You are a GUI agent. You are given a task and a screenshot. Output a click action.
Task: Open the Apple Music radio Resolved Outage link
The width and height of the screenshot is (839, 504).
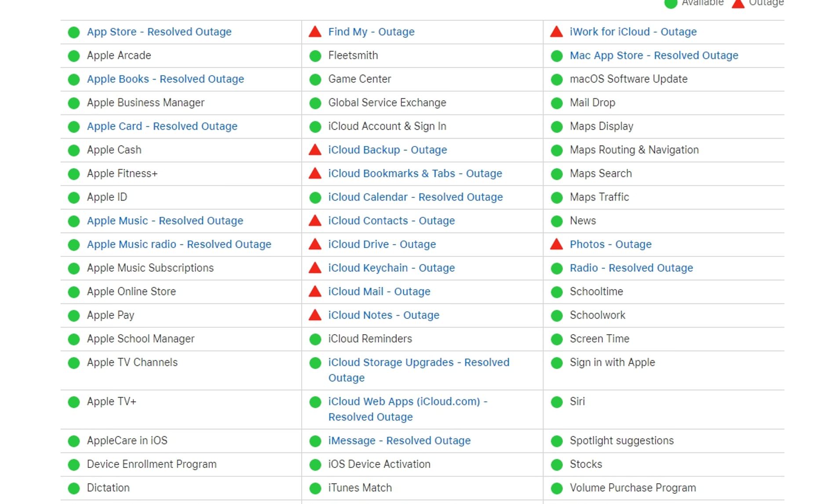click(x=179, y=244)
